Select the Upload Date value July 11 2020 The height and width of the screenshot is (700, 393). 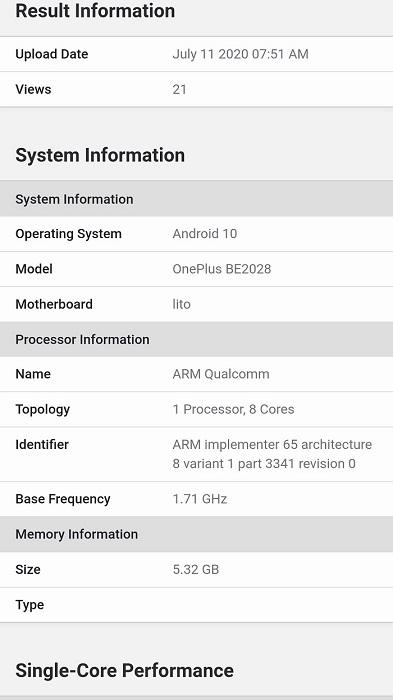tap(240, 54)
